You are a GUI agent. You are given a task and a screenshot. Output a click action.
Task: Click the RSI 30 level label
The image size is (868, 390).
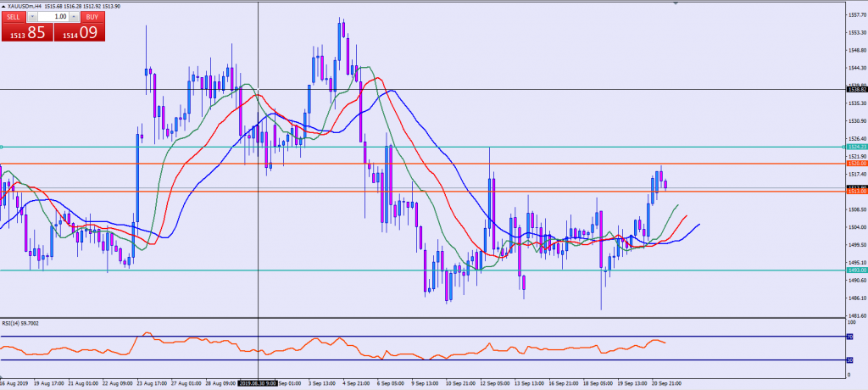(849, 359)
